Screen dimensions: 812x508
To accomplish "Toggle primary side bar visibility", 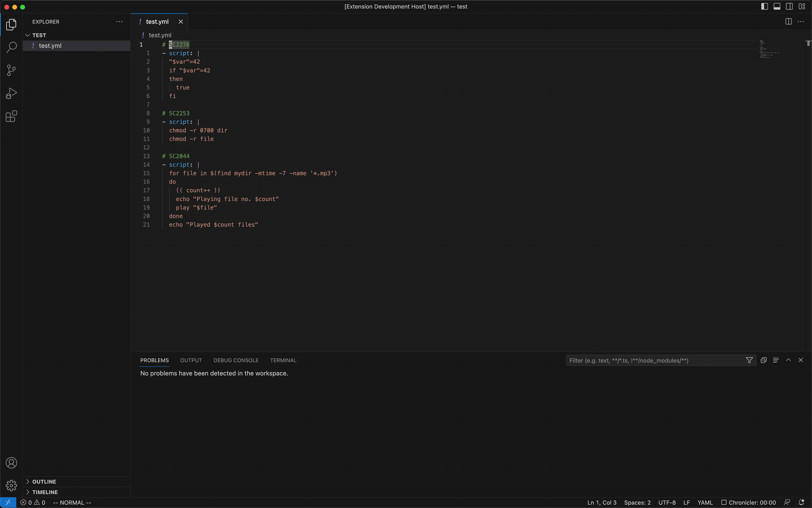I will tap(764, 6).
